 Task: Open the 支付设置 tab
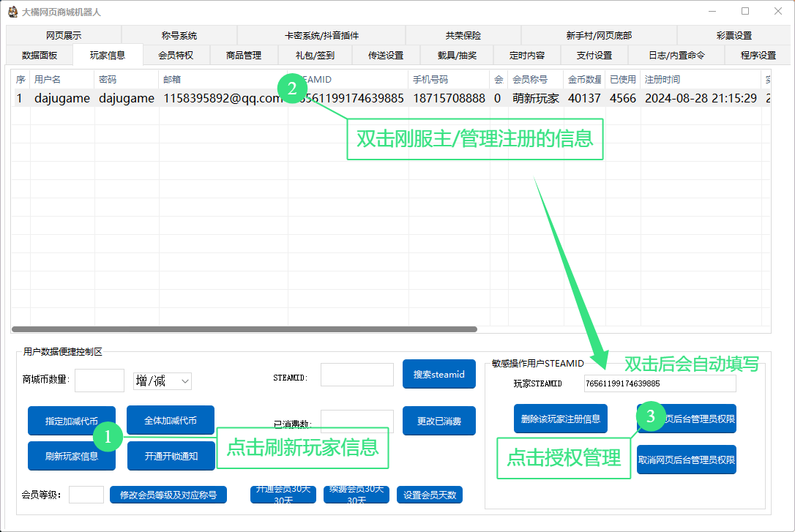pyautogui.click(x=594, y=55)
